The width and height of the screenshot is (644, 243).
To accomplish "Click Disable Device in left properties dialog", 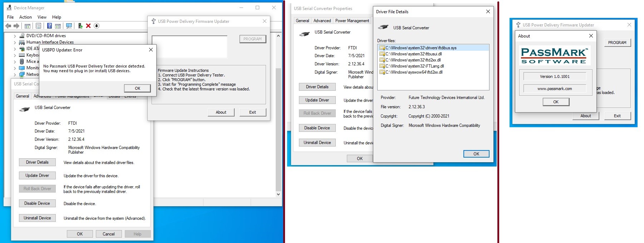I will [x=37, y=203].
